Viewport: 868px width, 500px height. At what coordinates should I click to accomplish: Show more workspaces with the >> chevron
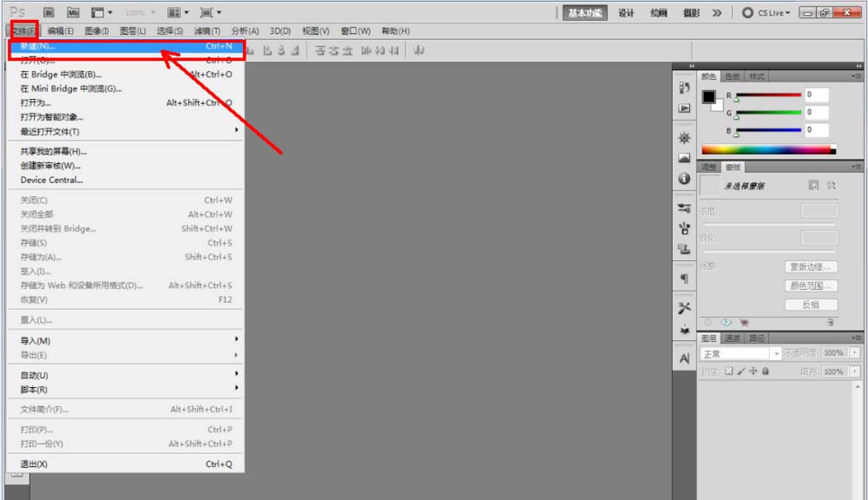point(717,12)
